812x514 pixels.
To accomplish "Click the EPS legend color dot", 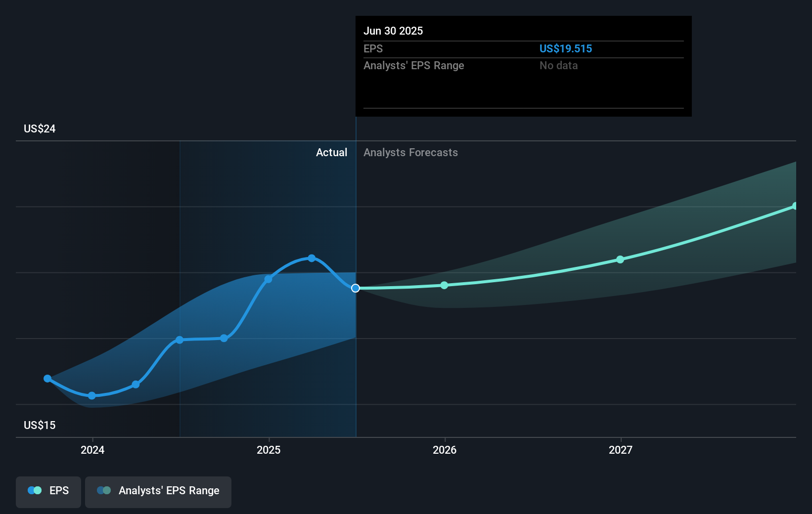I will pos(34,490).
